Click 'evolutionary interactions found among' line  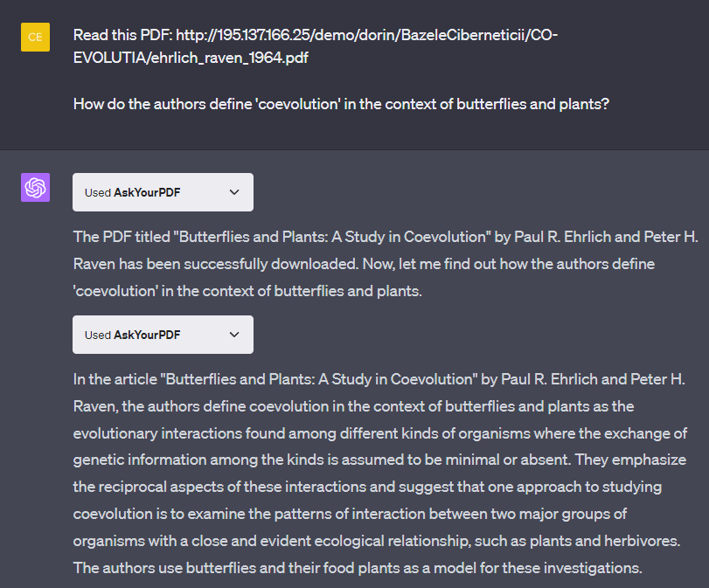[379, 433]
